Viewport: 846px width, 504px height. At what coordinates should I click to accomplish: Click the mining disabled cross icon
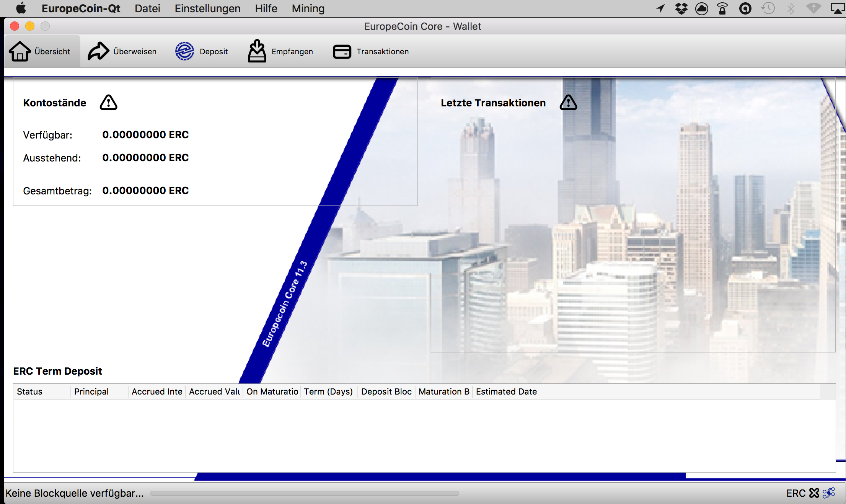click(x=814, y=493)
